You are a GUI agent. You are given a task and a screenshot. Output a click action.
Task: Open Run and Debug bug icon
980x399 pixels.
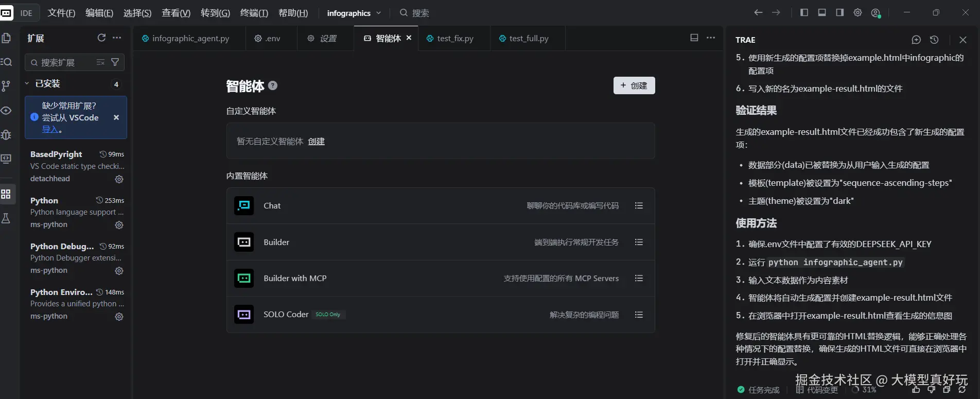(x=6, y=135)
